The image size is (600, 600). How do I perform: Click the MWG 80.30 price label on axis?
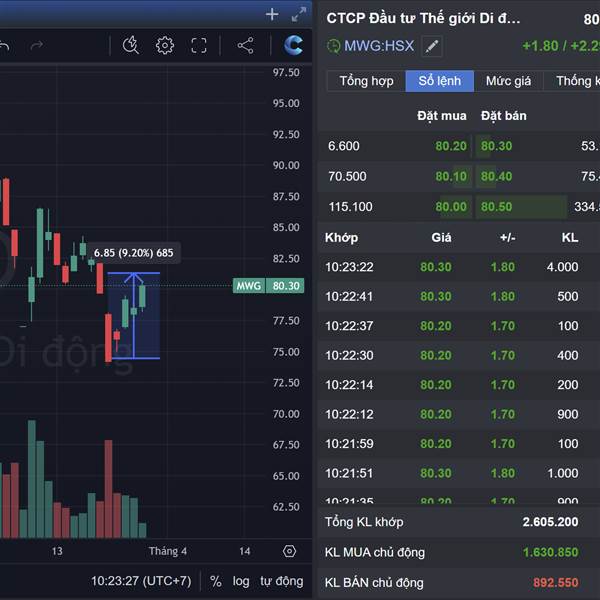[x=267, y=286]
